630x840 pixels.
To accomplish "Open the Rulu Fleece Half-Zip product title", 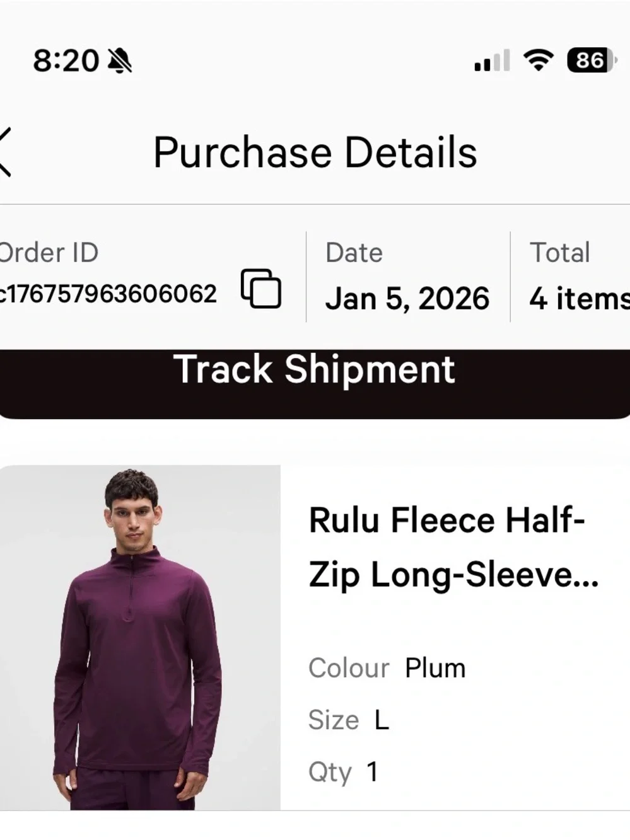I will point(453,547).
